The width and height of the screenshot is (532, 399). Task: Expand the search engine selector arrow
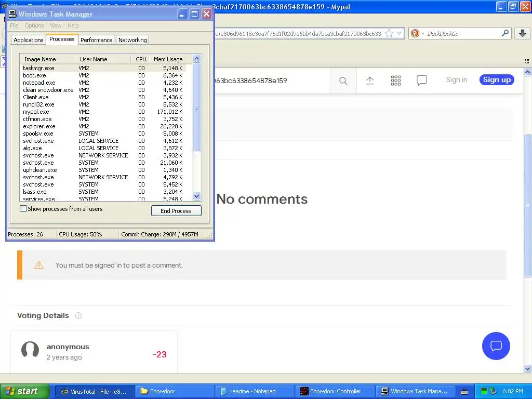coord(422,34)
